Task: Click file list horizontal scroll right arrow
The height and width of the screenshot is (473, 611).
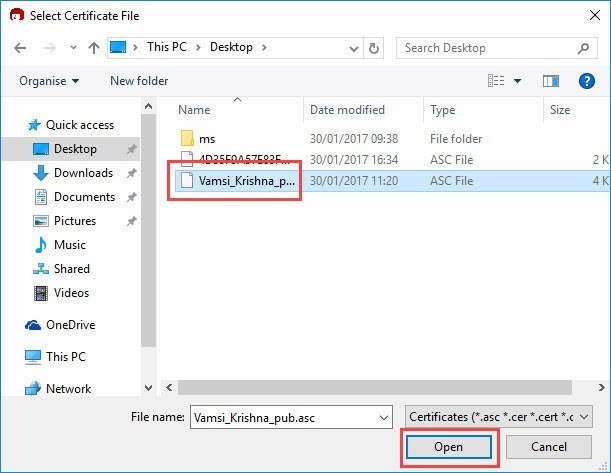Action: click(602, 388)
